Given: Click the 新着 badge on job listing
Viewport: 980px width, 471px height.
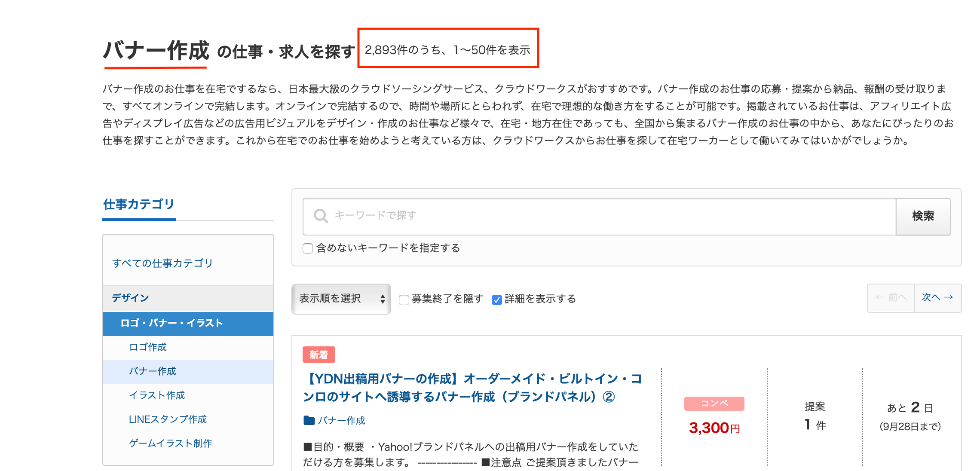Looking at the screenshot, I should (318, 355).
